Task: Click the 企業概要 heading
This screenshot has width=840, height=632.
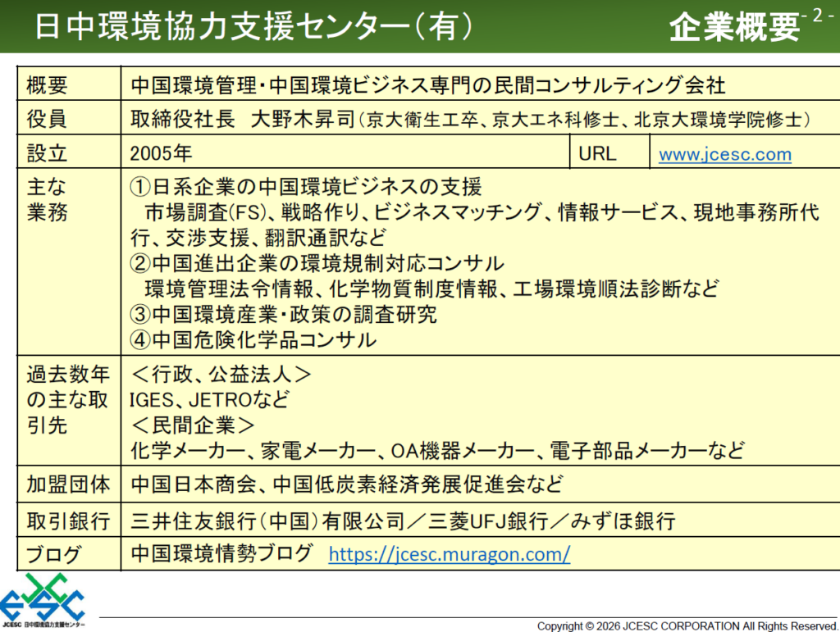Action: coord(733,28)
